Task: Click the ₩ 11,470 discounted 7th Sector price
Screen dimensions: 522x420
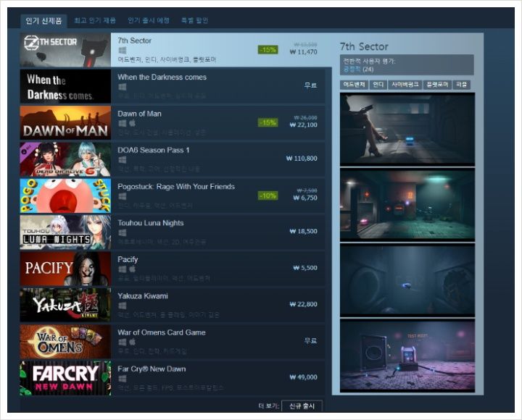Action: click(x=303, y=52)
